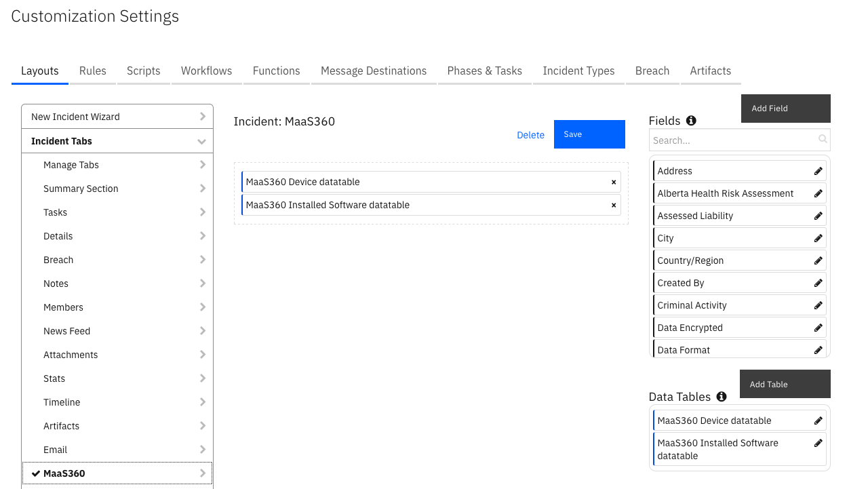This screenshot has width=868, height=489.
Task: Edit MaaS360 Device datatable in Data Tables
Action: tap(818, 421)
